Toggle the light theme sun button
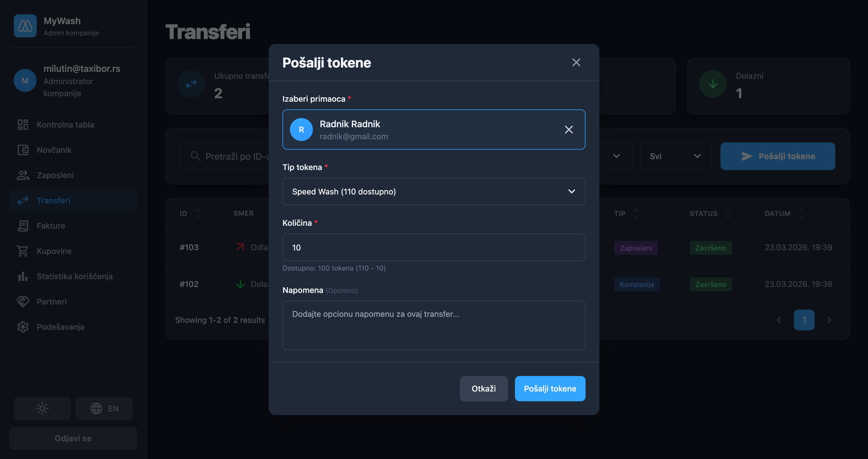 click(x=42, y=408)
